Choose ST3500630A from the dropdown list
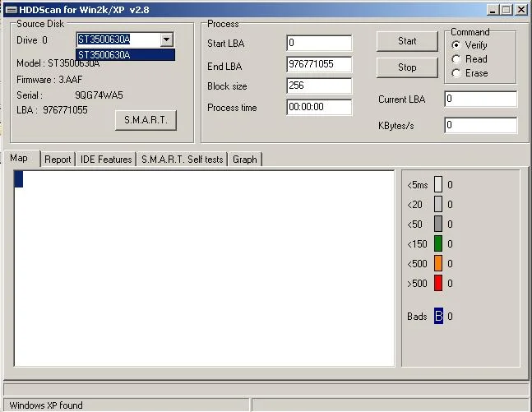The height and width of the screenshot is (412, 532). click(x=126, y=54)
